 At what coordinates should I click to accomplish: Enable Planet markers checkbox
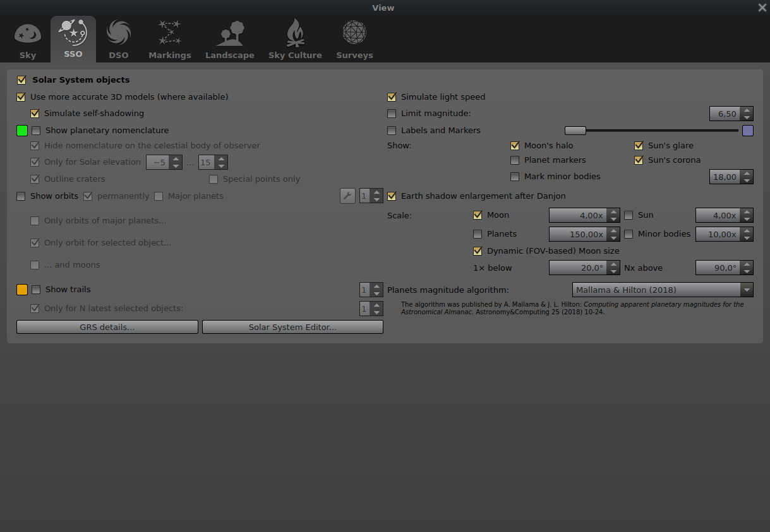pyautogui.click(x=515, y=160)
